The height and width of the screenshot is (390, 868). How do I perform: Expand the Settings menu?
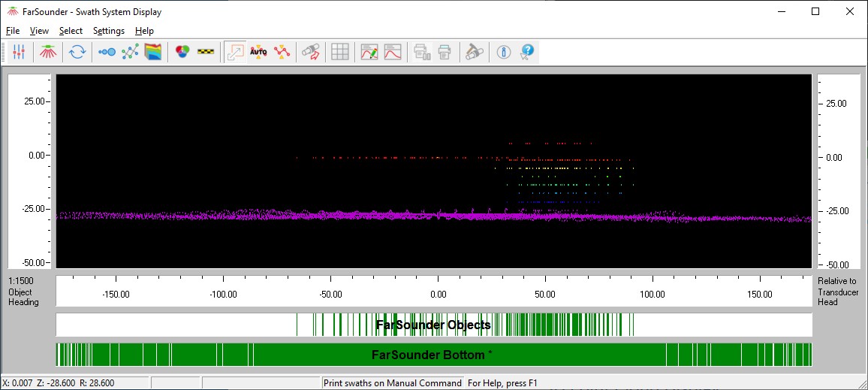click(x=109, y=31)
